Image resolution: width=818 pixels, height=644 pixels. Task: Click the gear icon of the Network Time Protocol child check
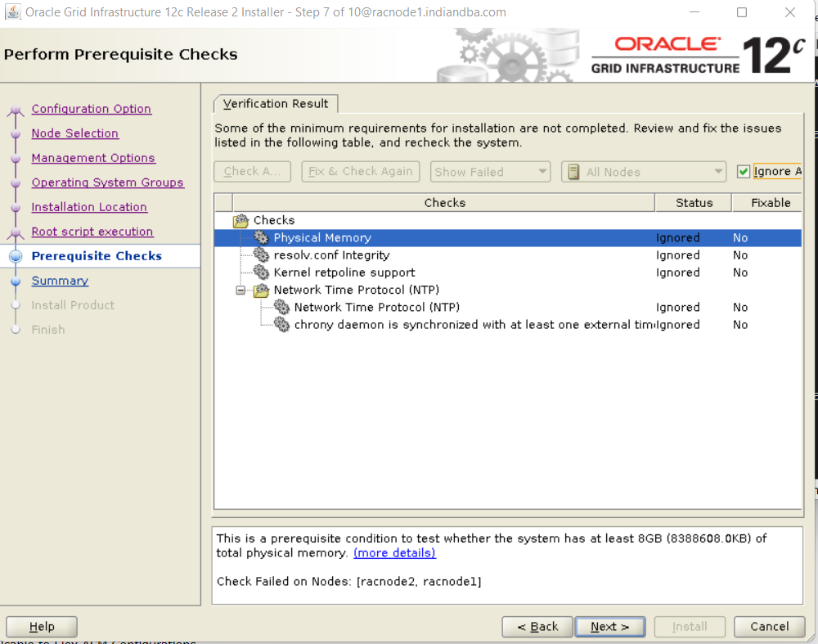pos(281,308)
